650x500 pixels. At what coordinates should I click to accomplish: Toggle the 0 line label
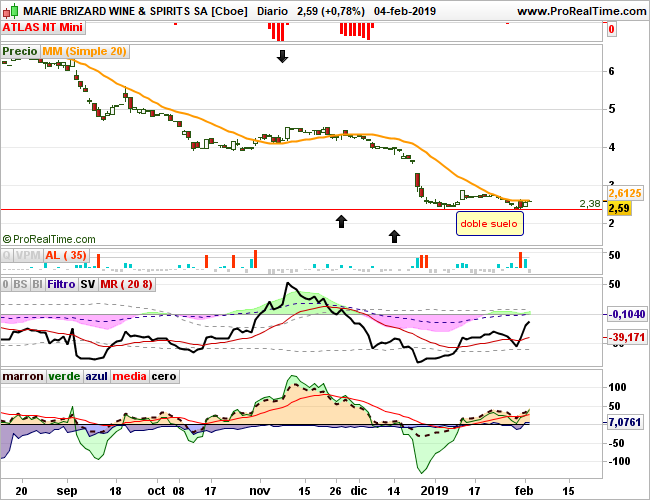tap(5, 284)
